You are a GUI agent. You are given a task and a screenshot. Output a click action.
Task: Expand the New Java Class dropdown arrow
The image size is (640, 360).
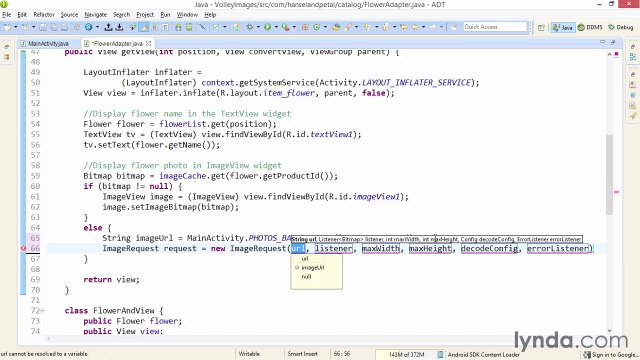[x=325, y=27]
